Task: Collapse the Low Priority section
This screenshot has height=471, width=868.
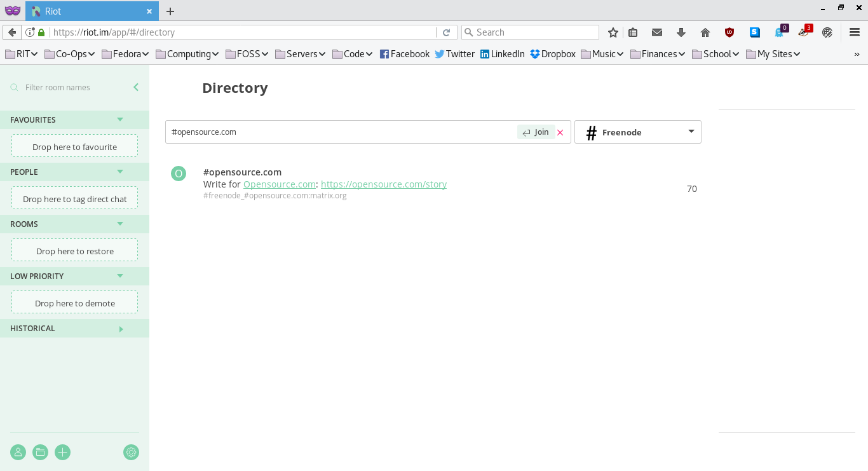Action: [120, 276]
